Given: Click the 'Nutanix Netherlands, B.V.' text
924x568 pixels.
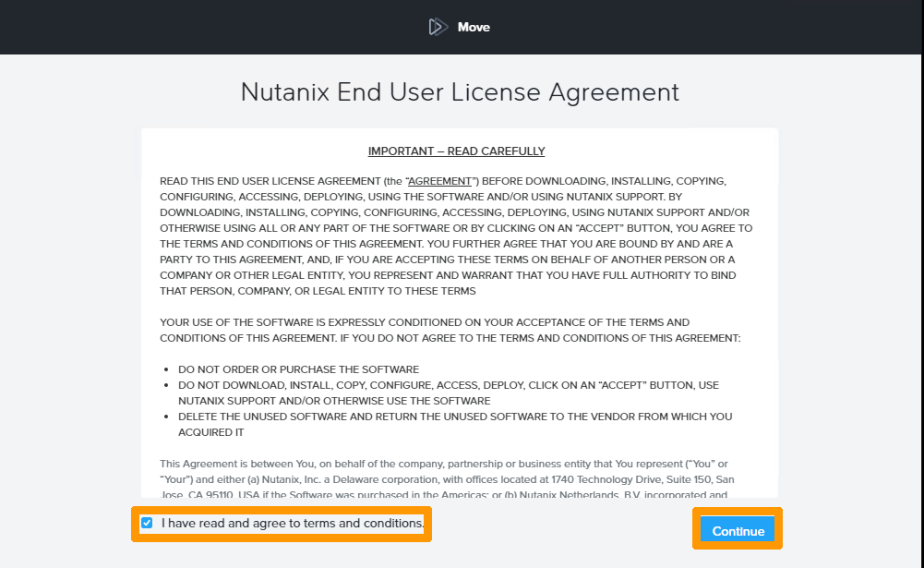Looking at the screenshot, I should click(x=662, y=494).
